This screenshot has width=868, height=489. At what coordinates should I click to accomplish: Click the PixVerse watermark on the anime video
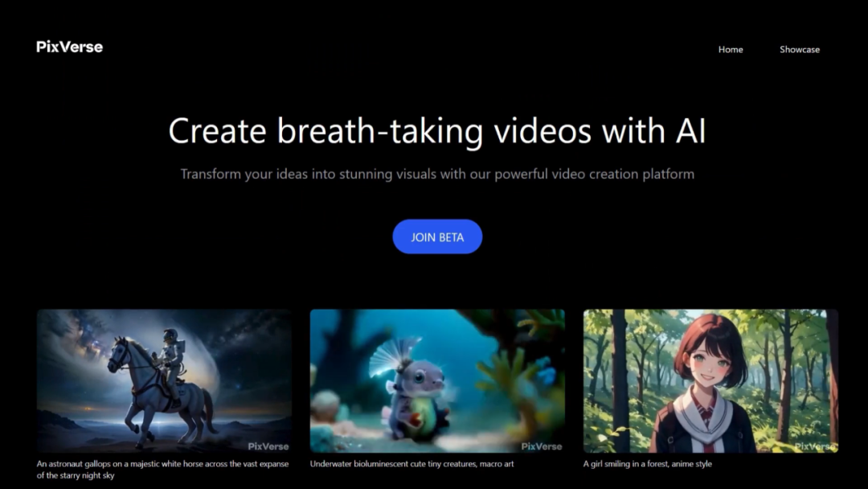coord(814,446)
